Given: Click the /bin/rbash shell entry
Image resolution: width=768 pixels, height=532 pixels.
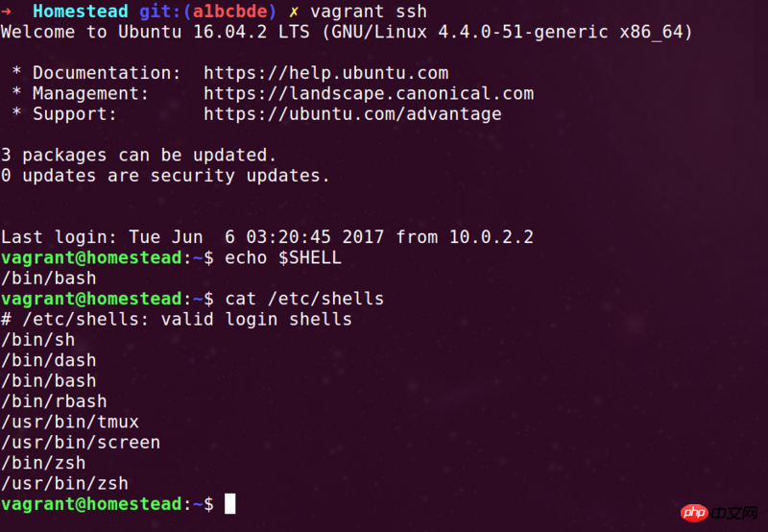Looking at the screenshot, I should 54,401.
